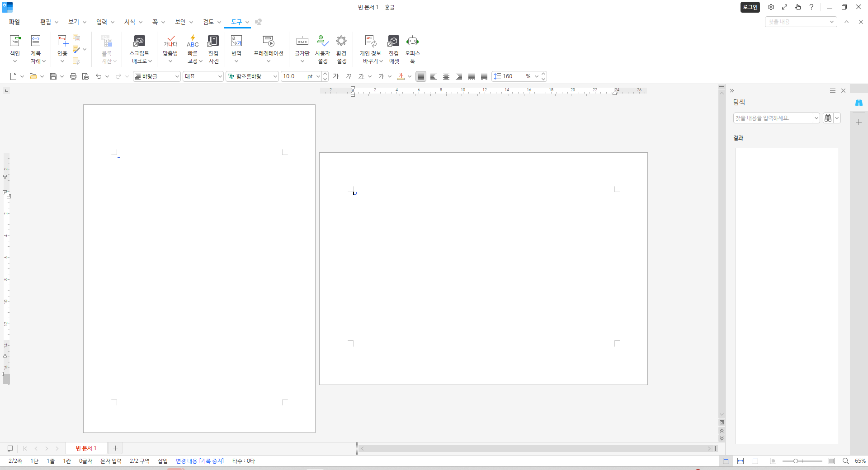Expand the undo history arrow
The height and width of the screenshot is (470, 868).
[x=107, y=76]
